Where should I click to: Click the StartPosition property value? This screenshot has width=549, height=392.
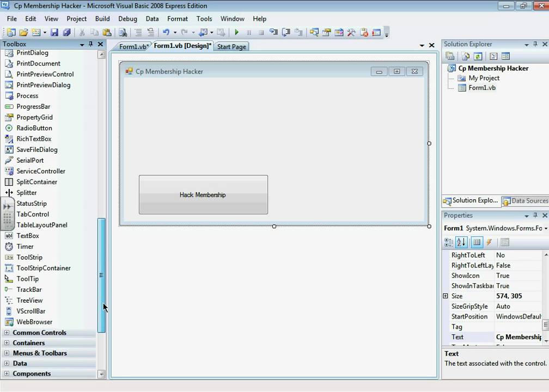[x=518, y=316]
